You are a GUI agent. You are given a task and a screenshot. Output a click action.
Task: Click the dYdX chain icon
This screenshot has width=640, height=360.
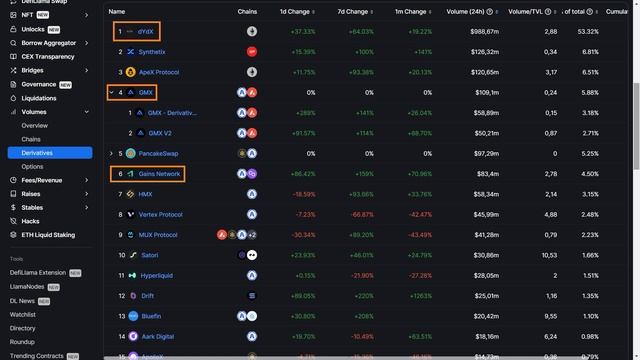252,31
